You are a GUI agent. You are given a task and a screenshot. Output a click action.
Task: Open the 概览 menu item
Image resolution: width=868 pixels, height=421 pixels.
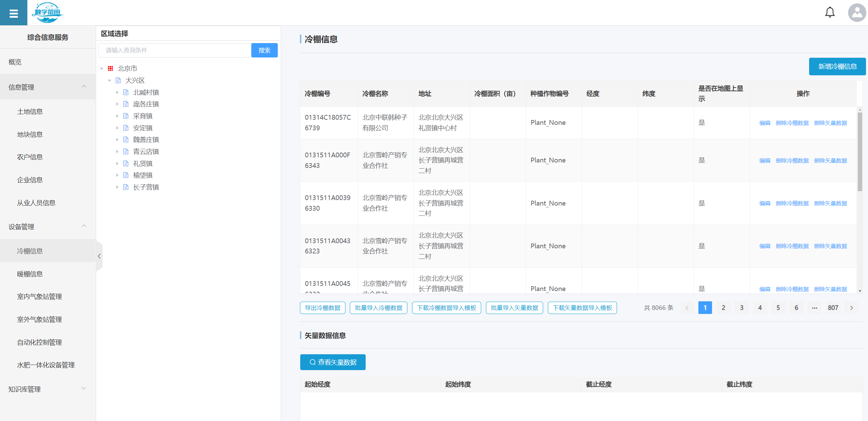click(48, 62)
